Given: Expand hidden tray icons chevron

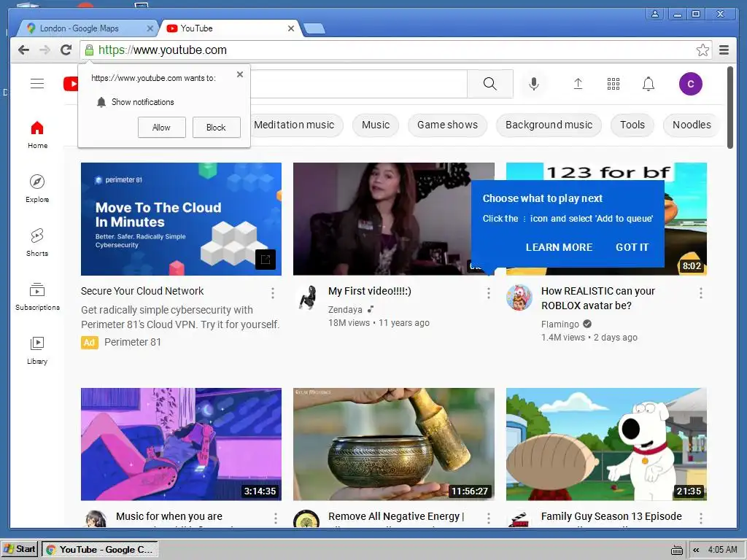Looking at the screenshot, I should pyautogui.click(x=696, y=550).
